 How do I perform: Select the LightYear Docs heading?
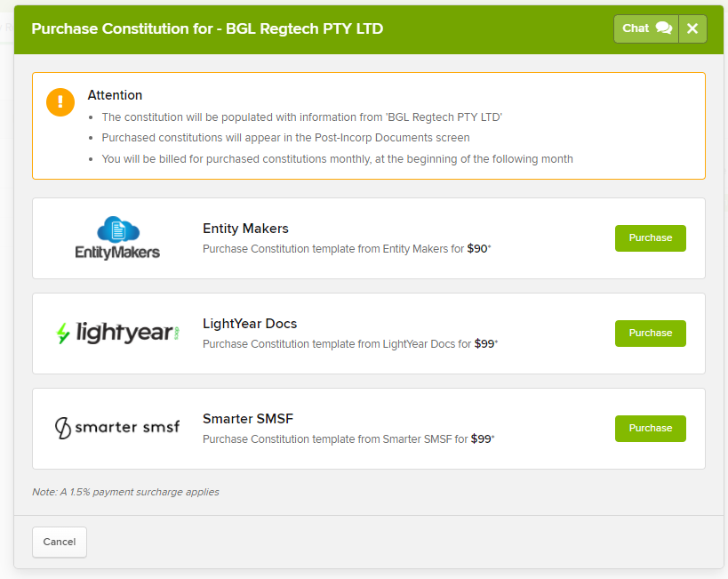(x=250, y=324)
